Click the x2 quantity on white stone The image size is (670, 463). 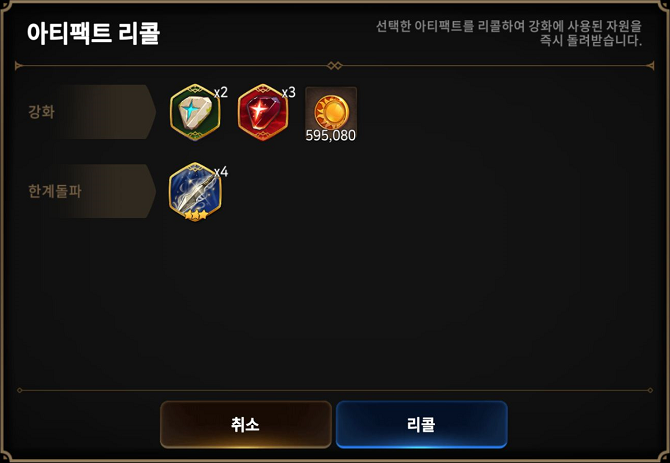click(x=220, y=92)
